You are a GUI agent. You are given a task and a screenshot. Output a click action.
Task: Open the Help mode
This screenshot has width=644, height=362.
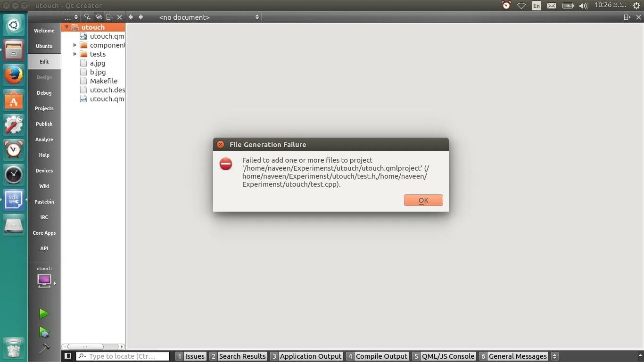point(44,155)
